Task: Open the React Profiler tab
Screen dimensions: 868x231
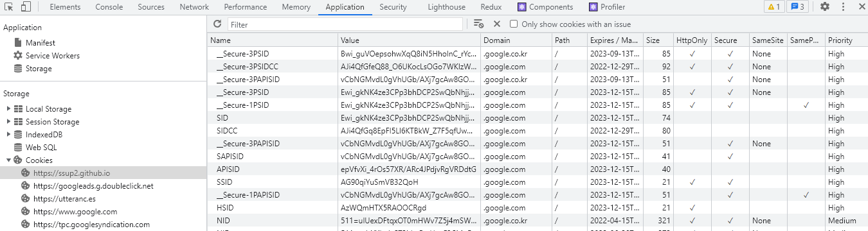Action: [x=606, y=7]
